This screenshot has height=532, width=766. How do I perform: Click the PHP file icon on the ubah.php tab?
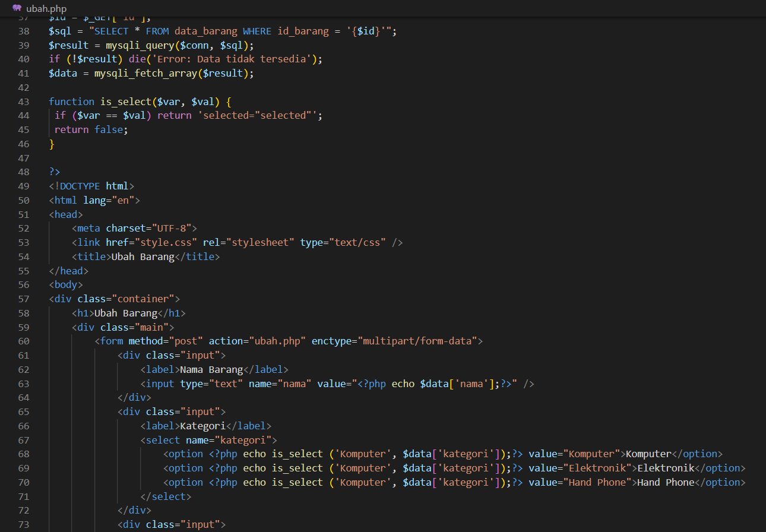click(x=17, y=8)
